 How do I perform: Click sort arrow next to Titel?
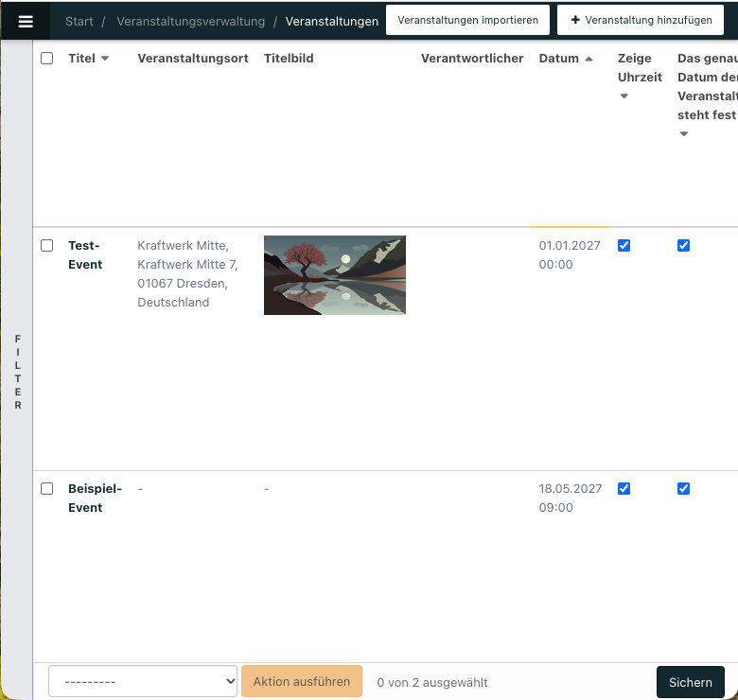point(105,59)
